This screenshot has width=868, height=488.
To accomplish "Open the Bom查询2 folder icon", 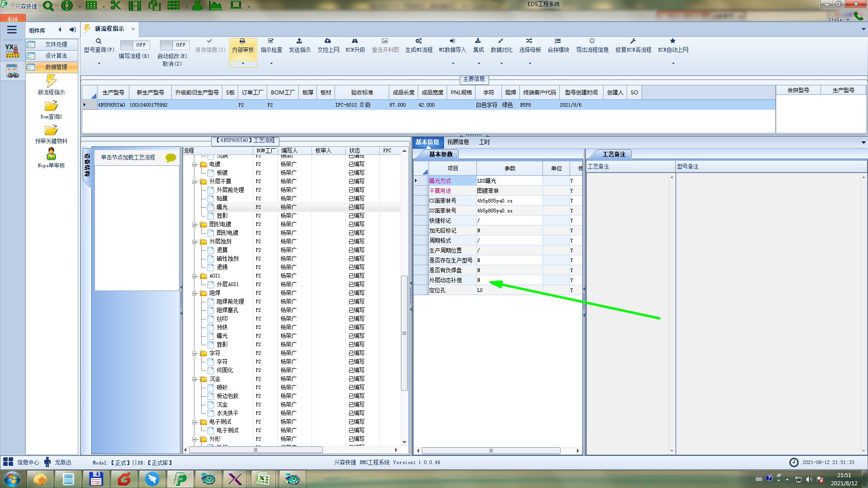I will pos(51,106).
